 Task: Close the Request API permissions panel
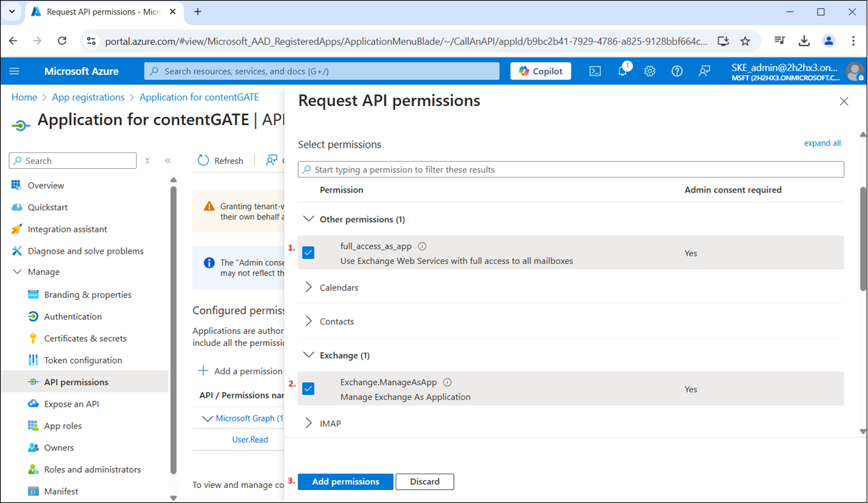pos(843,102)
